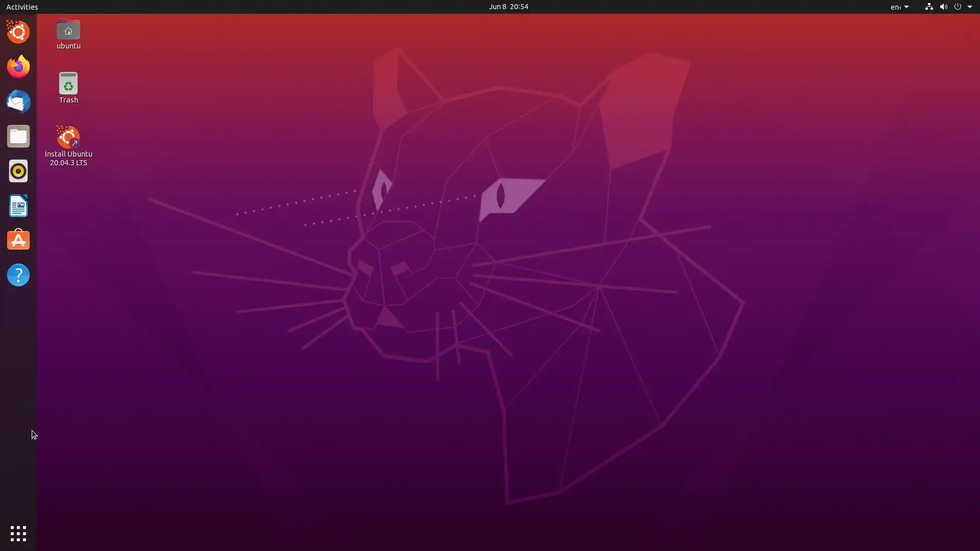The height and width of the screenshot is (551, 980).
Task: Open Ubuntu Software store icon
Action: tap(18, 240)
